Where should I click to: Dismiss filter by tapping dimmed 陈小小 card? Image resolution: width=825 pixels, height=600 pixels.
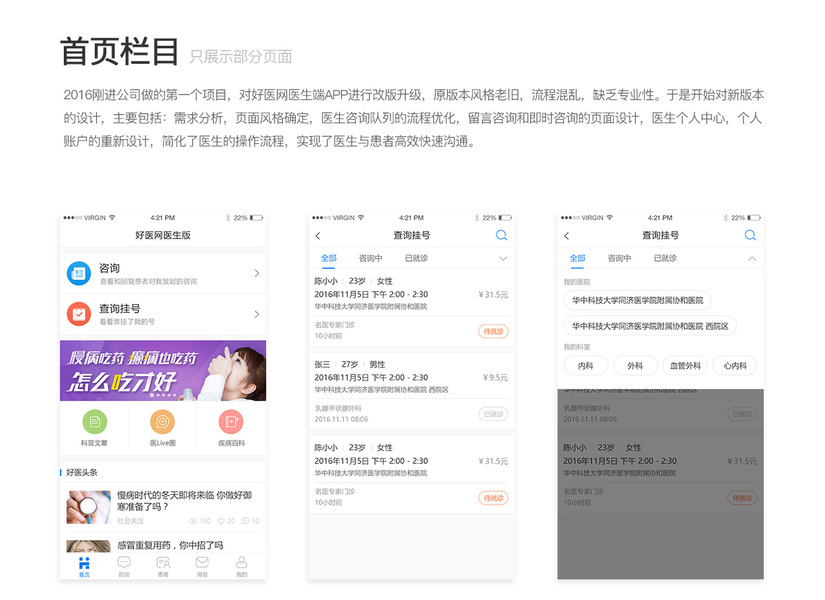(x=660, y=472)
